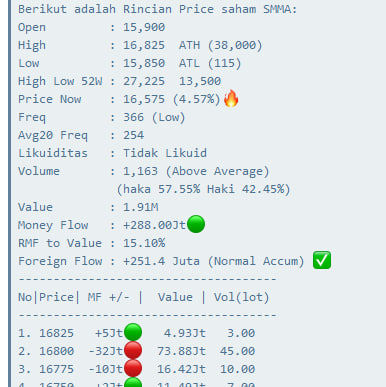The height and width of the screenshot is (387, 386).
Task: Select the Price Now value 16,575
Action: 144,99
